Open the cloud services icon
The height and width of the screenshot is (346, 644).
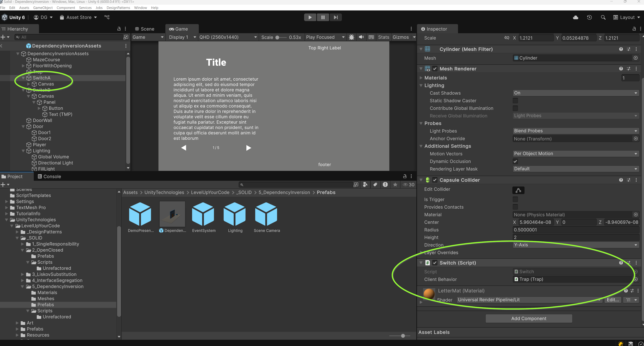click(575, 17)
